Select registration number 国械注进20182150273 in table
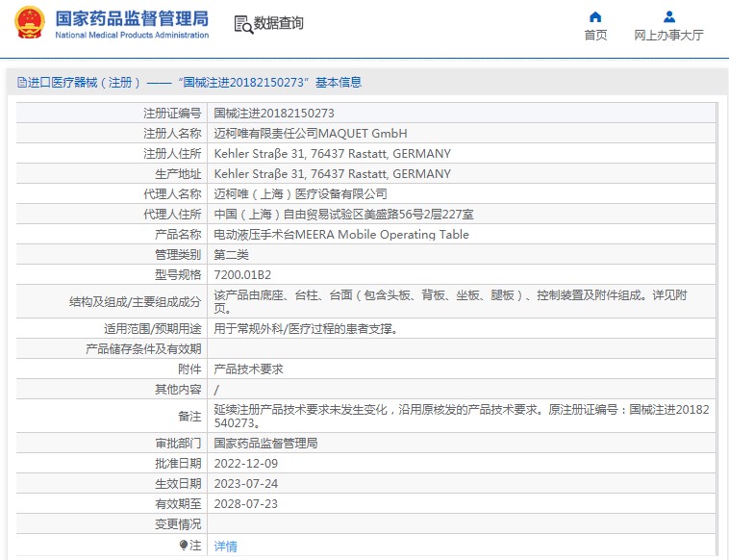This screenshot has height=560, width=729. click(274, 113)
